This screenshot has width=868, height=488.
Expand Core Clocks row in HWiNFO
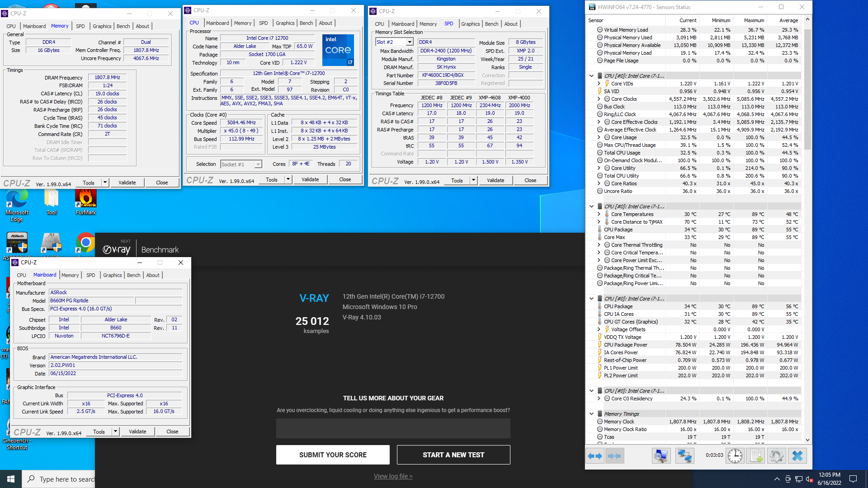click(x=599, y=99)
